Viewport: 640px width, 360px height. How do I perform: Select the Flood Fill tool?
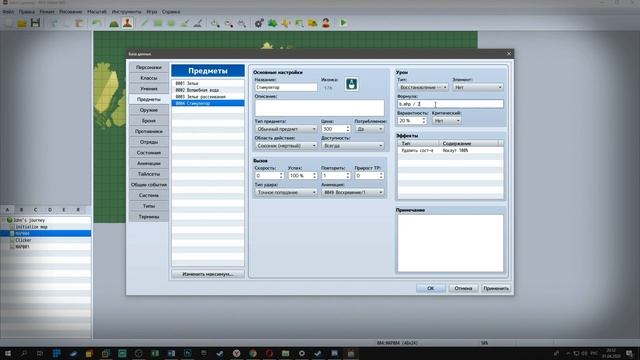click(184, 23)
